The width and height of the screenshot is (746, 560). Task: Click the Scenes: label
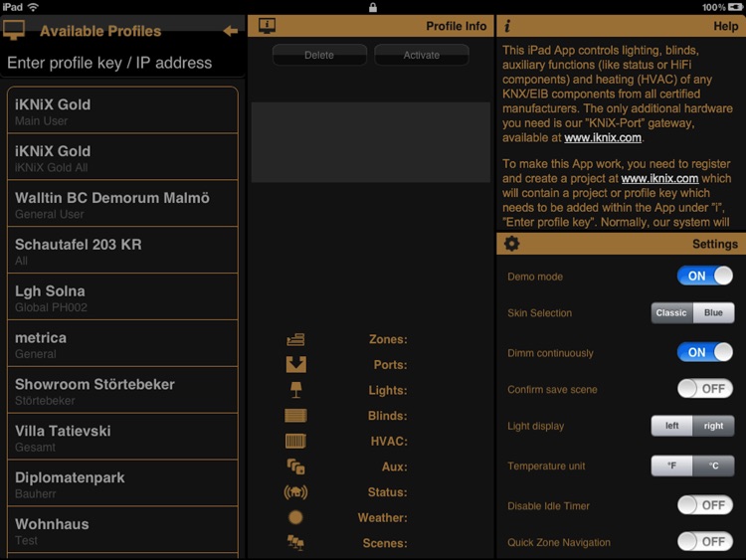coord(385,543)
